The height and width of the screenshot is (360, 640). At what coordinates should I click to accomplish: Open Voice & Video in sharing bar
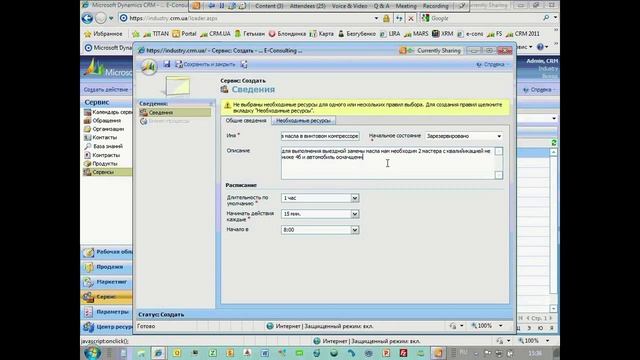pyautogui.click(x=349, y=6)
